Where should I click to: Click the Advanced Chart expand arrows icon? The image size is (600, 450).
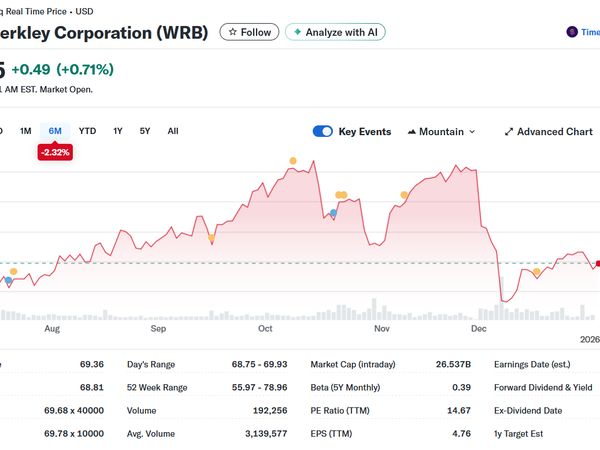pyautogui.click(x=508, y=131)
